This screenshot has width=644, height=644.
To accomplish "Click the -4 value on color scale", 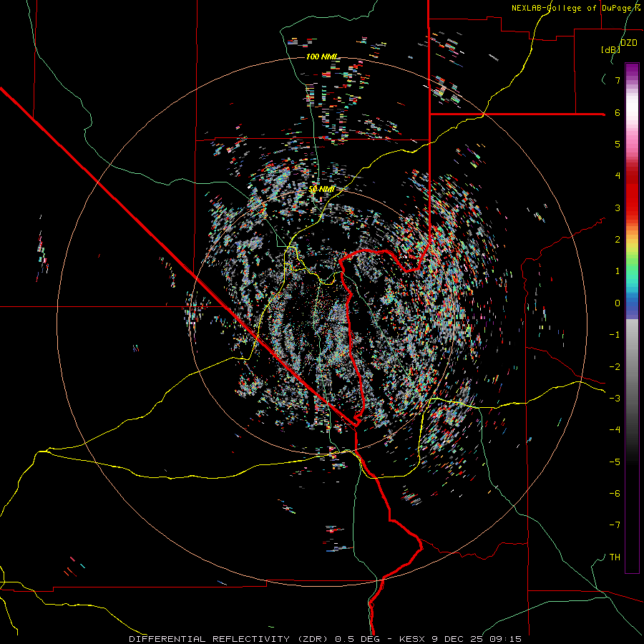I will [615, 430].
